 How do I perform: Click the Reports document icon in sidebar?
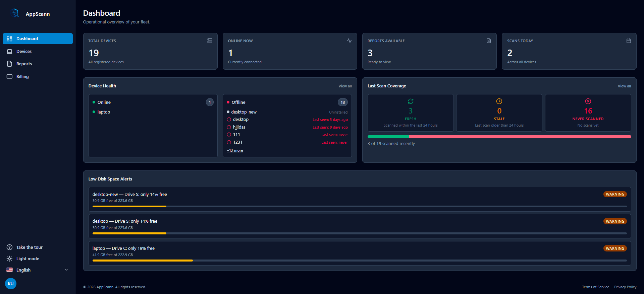click(x=9, y=64)
